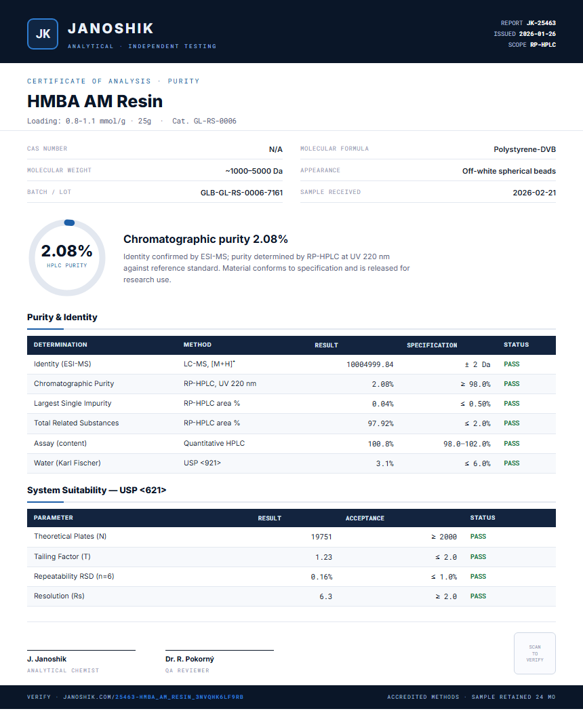The image size is (583, 728).
Task: Click report number JK-25463
Action: coord(541,23)
